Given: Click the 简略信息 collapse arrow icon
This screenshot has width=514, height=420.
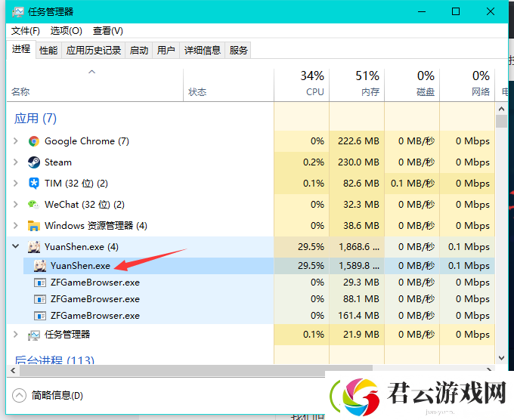Looking at the screenshot, I should [x=19, y=395].
